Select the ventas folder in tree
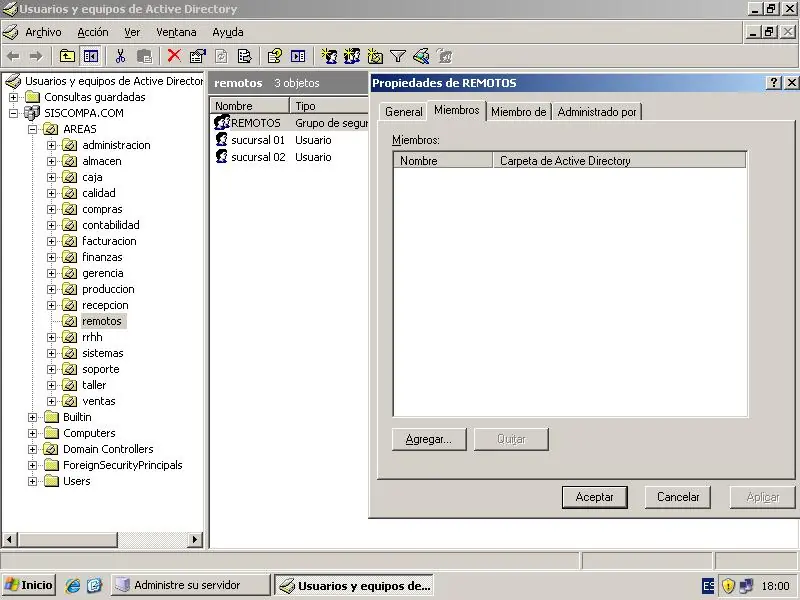Screen dimensions: 800x600 click(99, 402)
